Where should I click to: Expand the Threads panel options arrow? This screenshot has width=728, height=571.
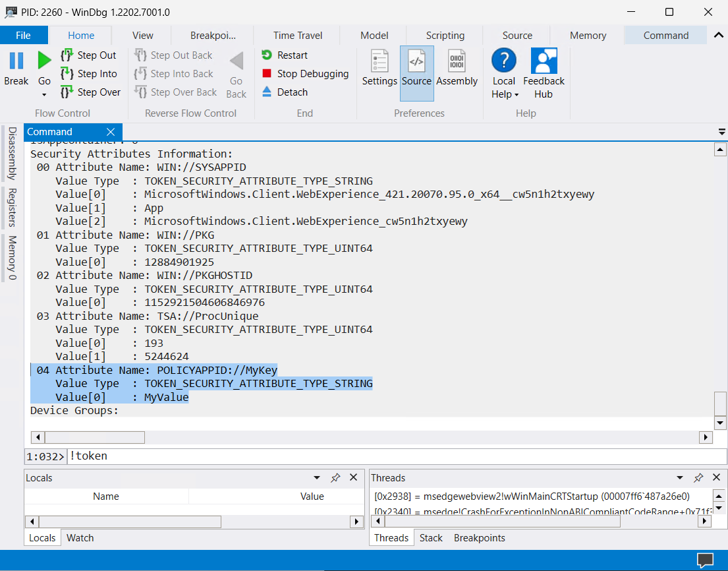tap(680, 477)
